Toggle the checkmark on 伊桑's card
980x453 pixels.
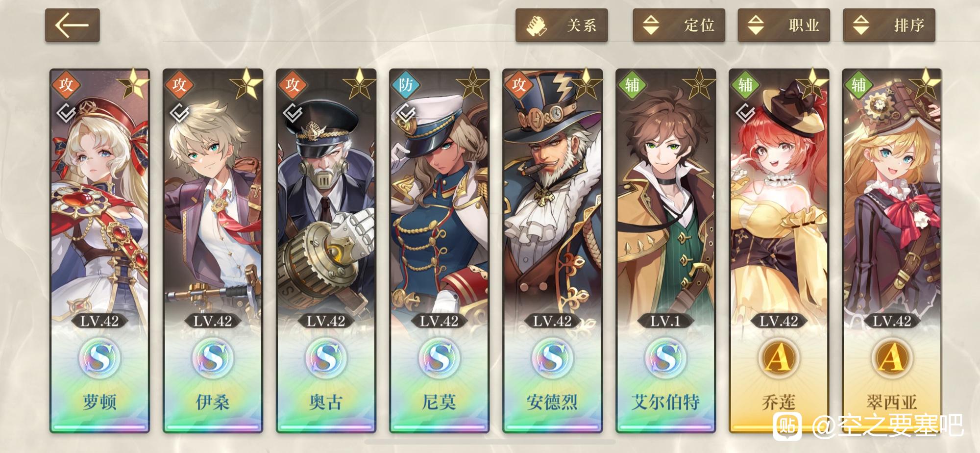179,113
